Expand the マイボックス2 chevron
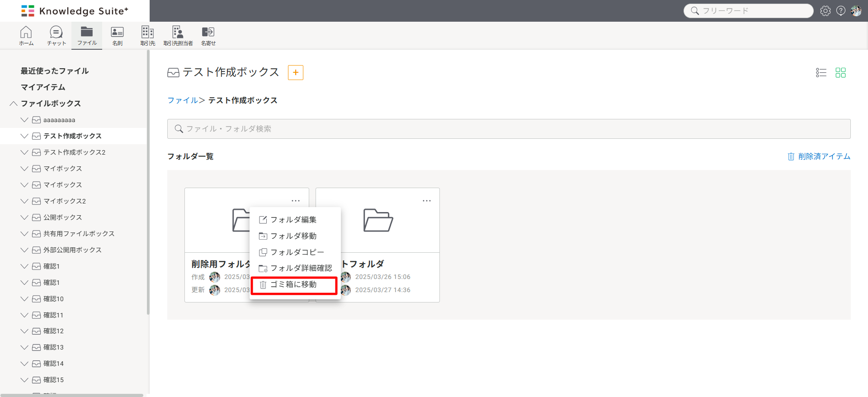Viewport: 868px width, 397px height. click(x=24, y=201)
